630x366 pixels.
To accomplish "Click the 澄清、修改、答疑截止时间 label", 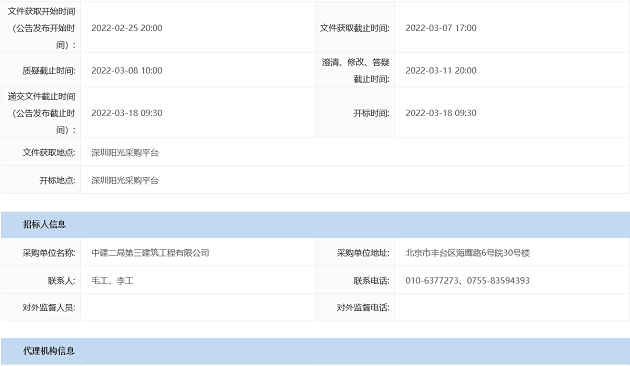I will click(x=356, y=70).
